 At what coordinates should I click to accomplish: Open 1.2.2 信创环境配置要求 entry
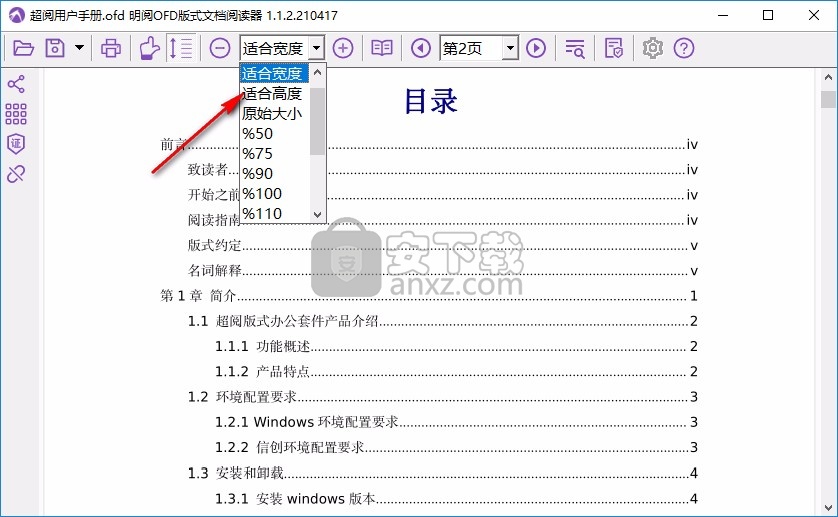pyautogui.click(x=456, y=447)
